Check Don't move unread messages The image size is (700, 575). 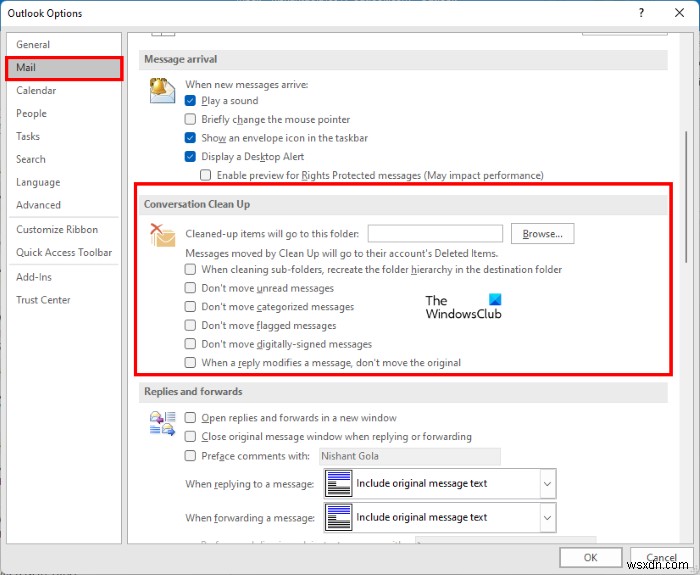pyautogui.click(x=190, y=288)
